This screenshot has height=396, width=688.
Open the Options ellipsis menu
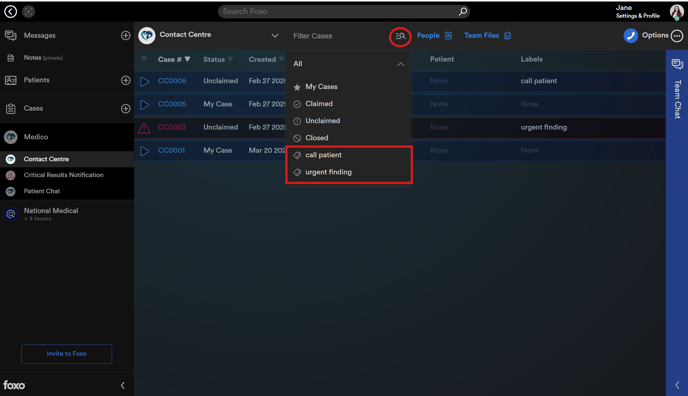(x=677, y=36)
